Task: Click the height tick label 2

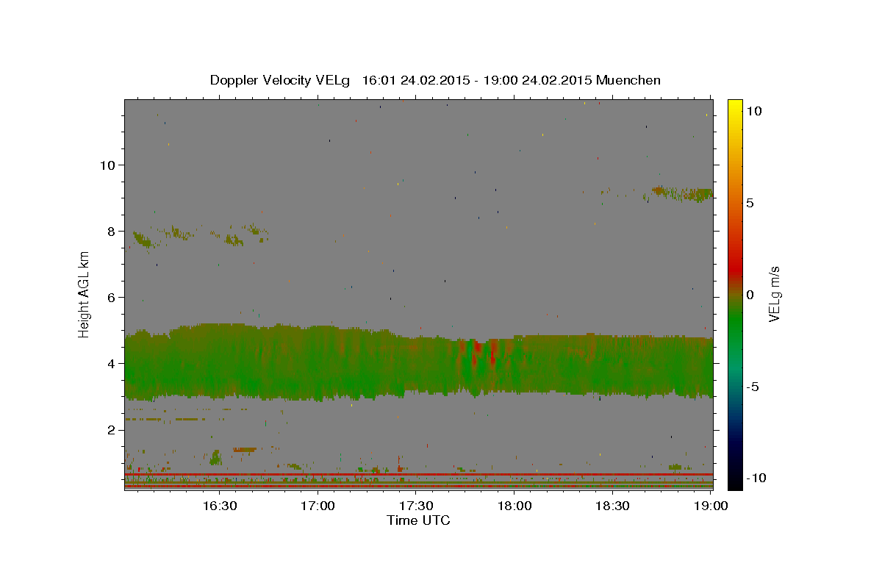Action: tap(111, 429)
